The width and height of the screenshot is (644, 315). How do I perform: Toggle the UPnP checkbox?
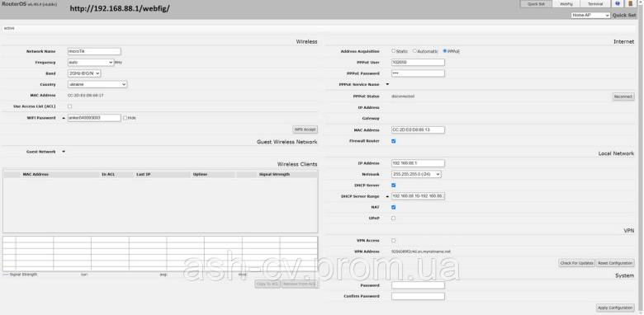tap(394, 219)
